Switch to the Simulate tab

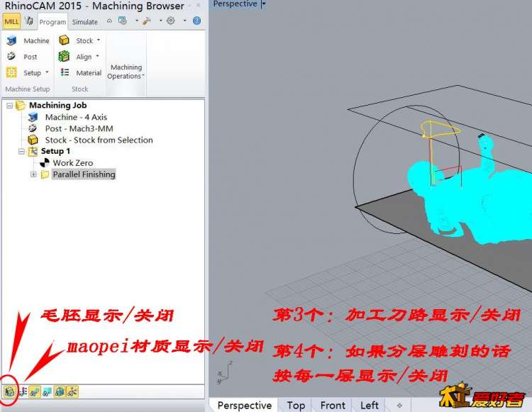(85, 22)
